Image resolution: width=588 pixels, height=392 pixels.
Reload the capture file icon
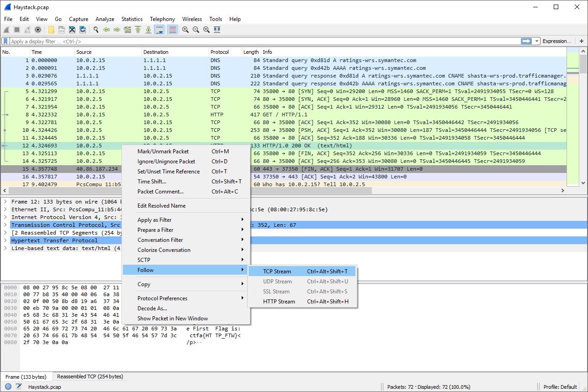[x=83, y=30]
